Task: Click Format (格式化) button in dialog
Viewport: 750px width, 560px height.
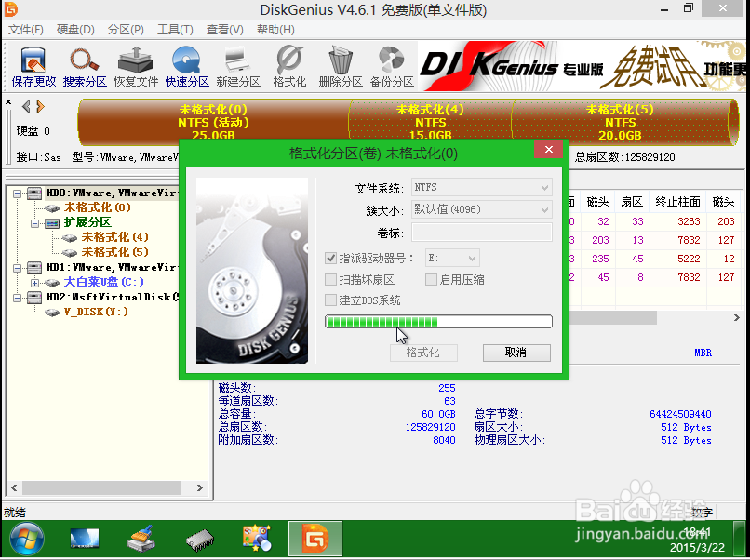Action: pyautogui.click(x=423, y=353)
